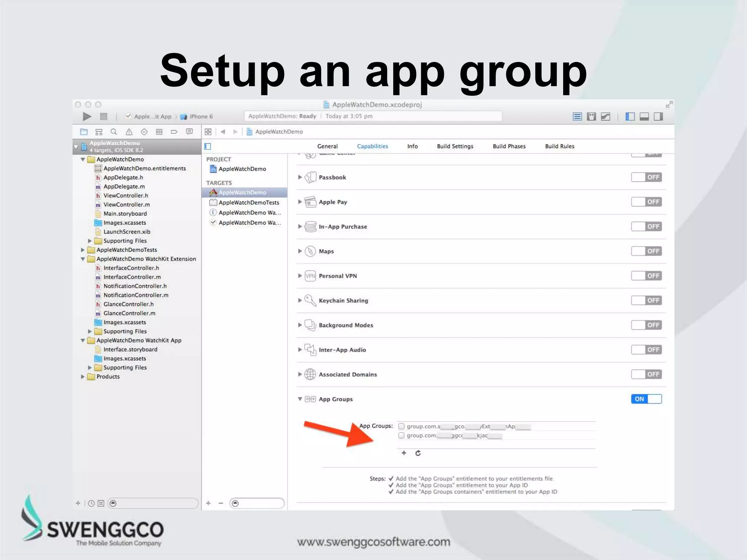Turn off App Groups switch
Screen dimensions: 747x560
tap(646, 399)
